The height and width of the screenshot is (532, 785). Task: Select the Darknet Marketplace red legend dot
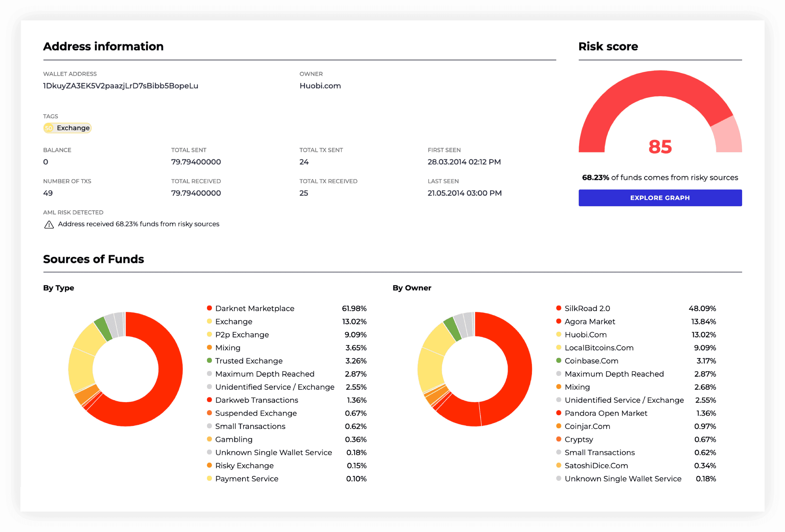[x=209, y=309]
